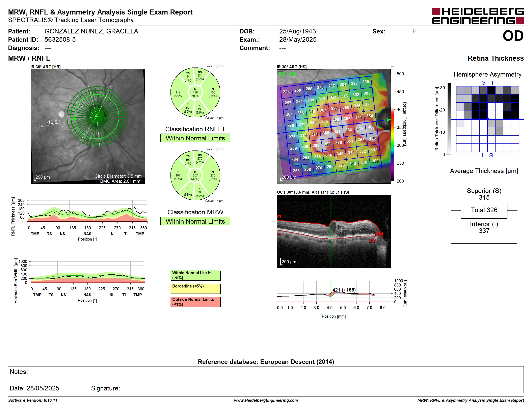Viewport: 532px width, 411px height.
Task: Click the thickness map cell value 429
Action: [x=336, y=120]
